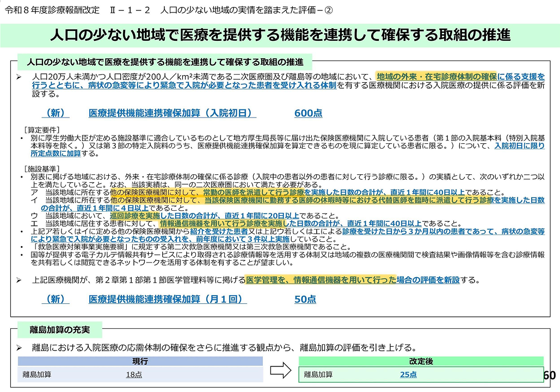
Task: Click highlighted 医学管理を、情報通信機器を用いて行った text
Action: pos(321,280)
